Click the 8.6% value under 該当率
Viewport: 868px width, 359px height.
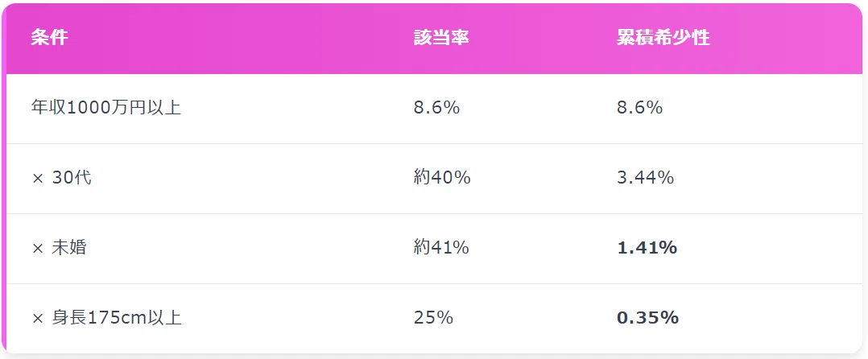(x=436, y=107)
